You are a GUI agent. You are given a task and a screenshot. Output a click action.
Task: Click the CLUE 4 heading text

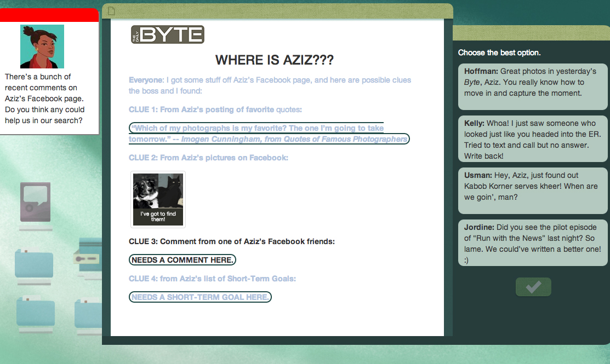tap(213, 279)
